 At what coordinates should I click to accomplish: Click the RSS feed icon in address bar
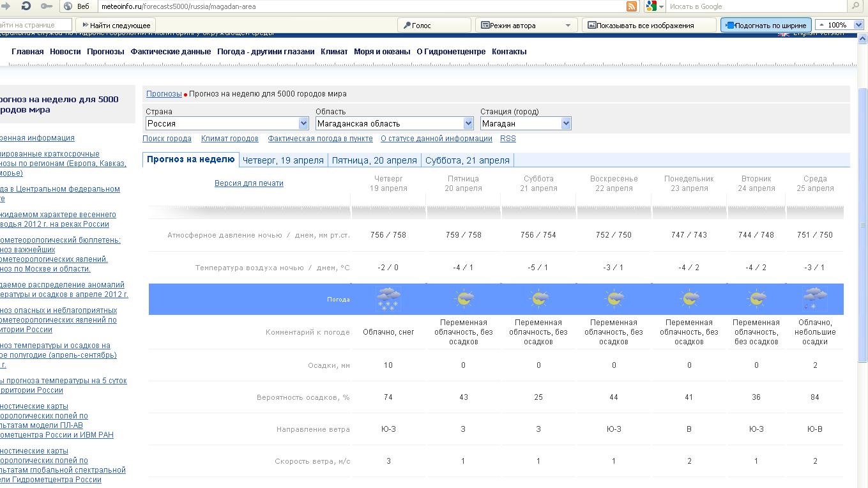coord(631,6)
